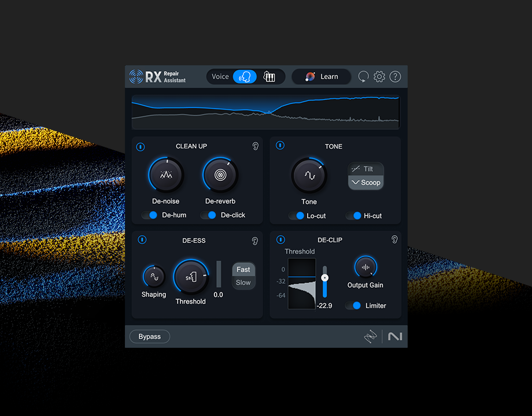Open the settings gear icon
The image size is (532, 416).
(x=379, y=77)
